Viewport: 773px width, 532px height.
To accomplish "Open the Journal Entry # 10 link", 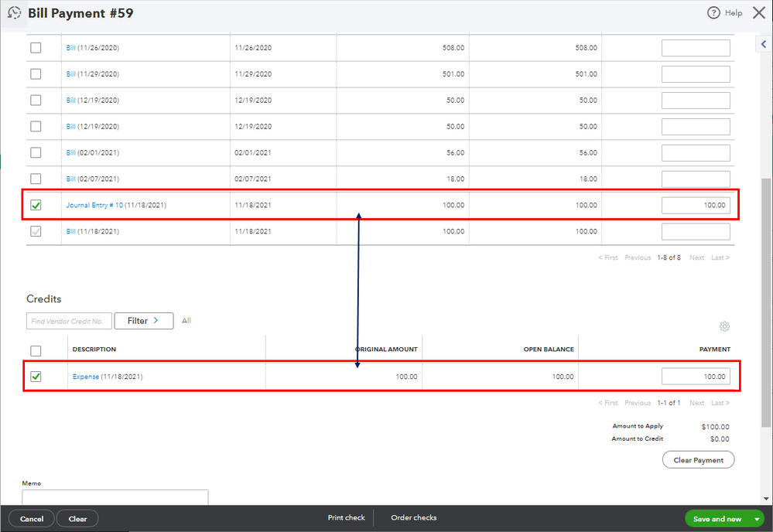I will 94,205.
